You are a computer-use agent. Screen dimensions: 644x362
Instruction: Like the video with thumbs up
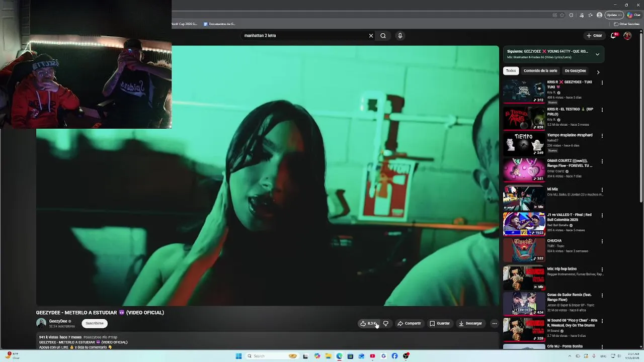(368, 323)
